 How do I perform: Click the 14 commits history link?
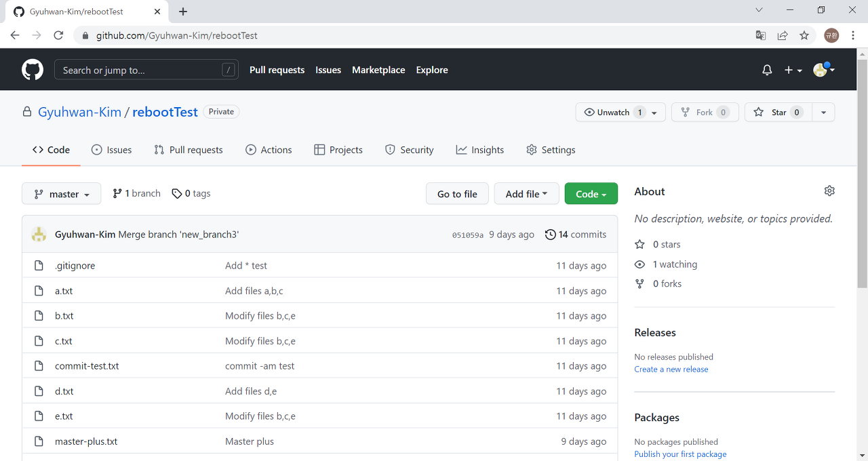click(576, 235)
